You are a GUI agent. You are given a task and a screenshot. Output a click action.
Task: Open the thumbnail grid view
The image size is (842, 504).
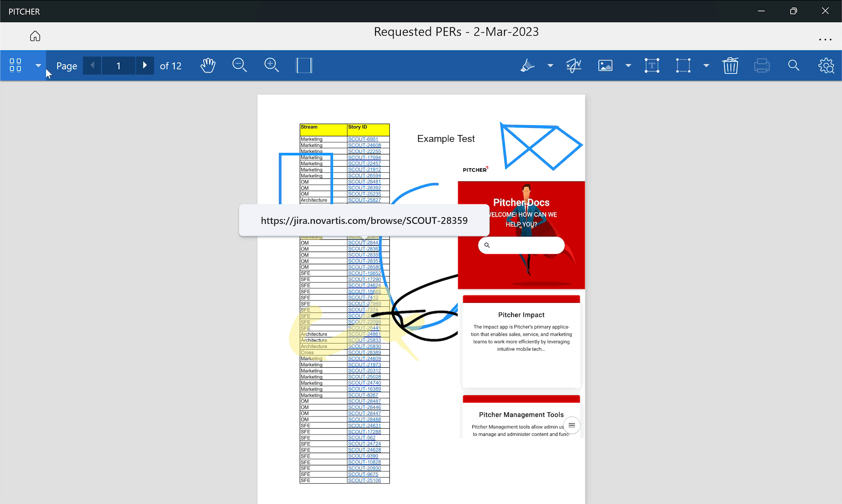16,65
